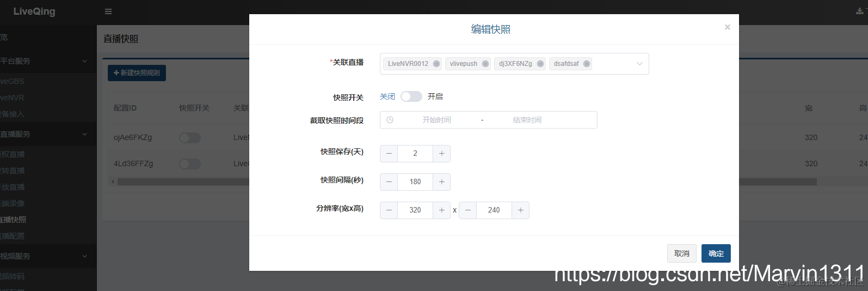Click the 快照开关 column header
The image size is (868, 291).
pyautogui.click(x=194, y=108)
